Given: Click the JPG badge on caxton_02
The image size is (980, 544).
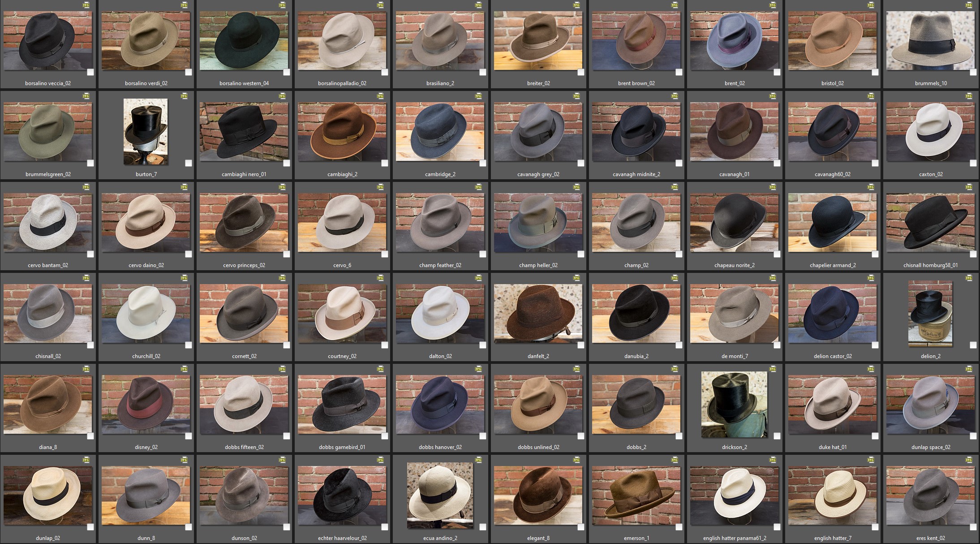Looking at the screenshot, I should point(969,96).
